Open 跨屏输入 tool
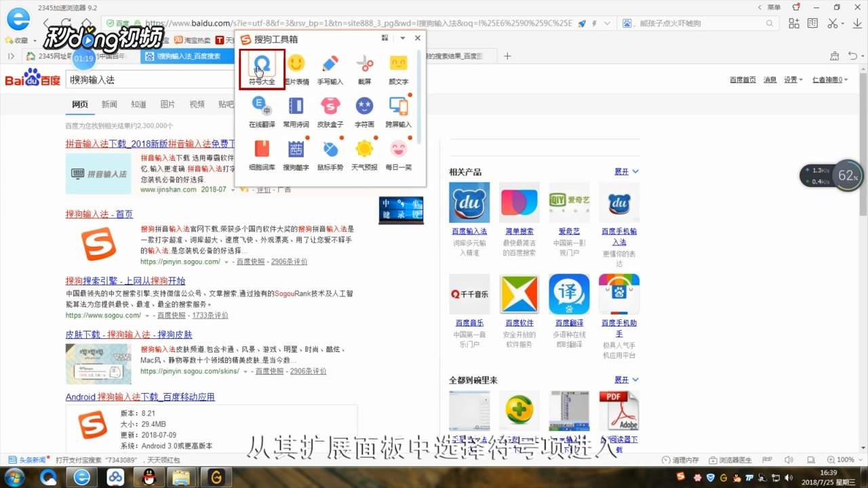Screen dimensions: 868x488 pos(398,113)
